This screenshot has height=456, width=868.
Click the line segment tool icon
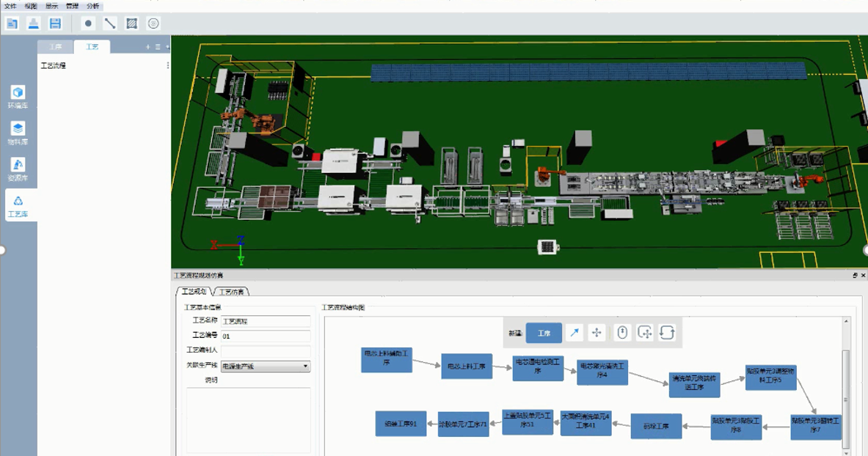110,23
